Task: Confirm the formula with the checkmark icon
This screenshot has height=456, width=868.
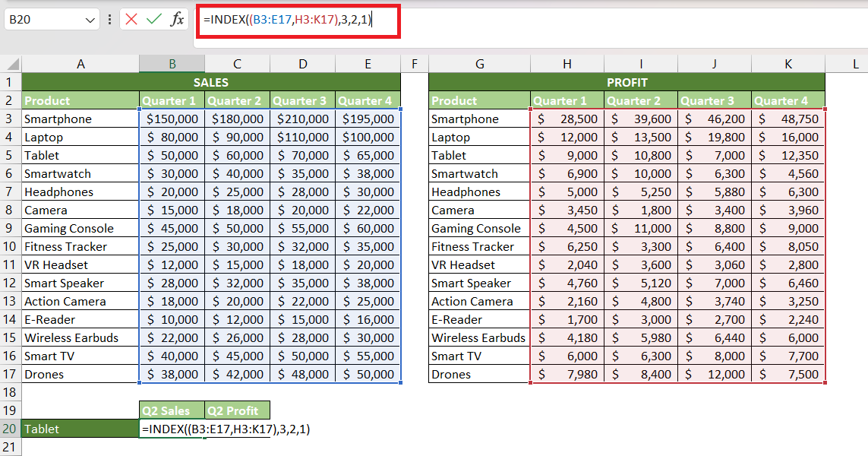Action: coord(154,20)
